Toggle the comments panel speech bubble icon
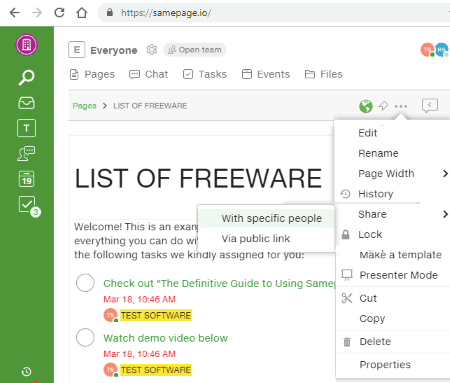The width and height of the screenshot is (450, 383). point(430,106)
